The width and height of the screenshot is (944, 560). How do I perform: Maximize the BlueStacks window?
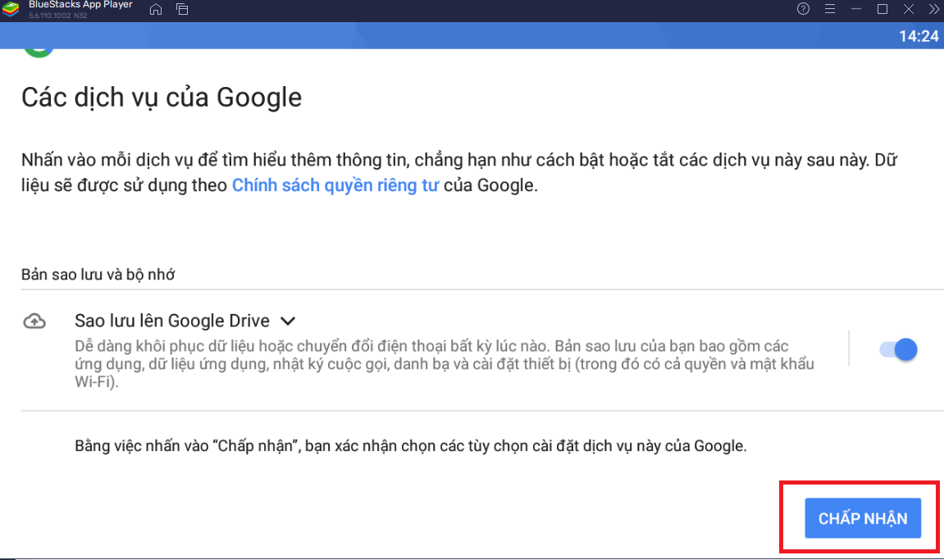click(x=882, y=9)
